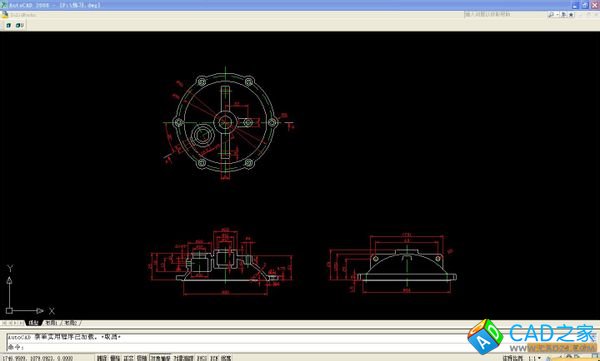Image resolution: width=600 pixels, height=361 pixels.
Task: Click the first icon in the top-left toolbar
Action: pyautogui.click(x=9, y=25)
